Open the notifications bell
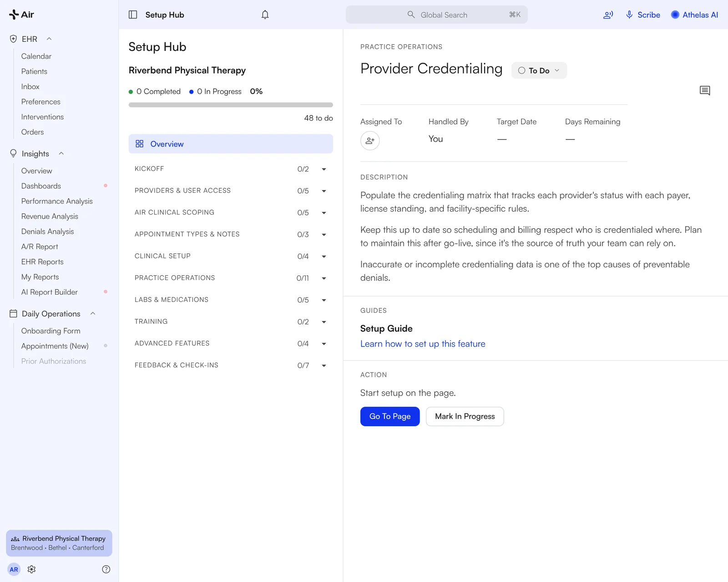The width and height of the screenshot is (728, 582). (265, 15)
